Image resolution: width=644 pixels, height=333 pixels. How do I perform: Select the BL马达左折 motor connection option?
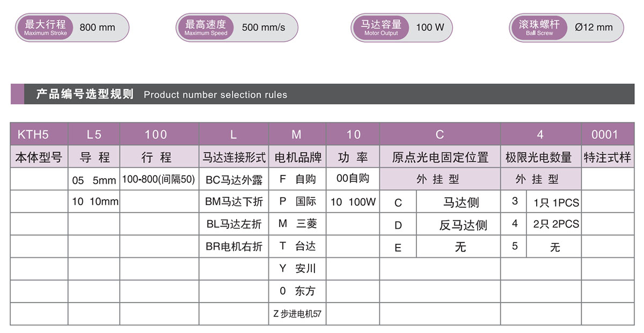[234, 224]
